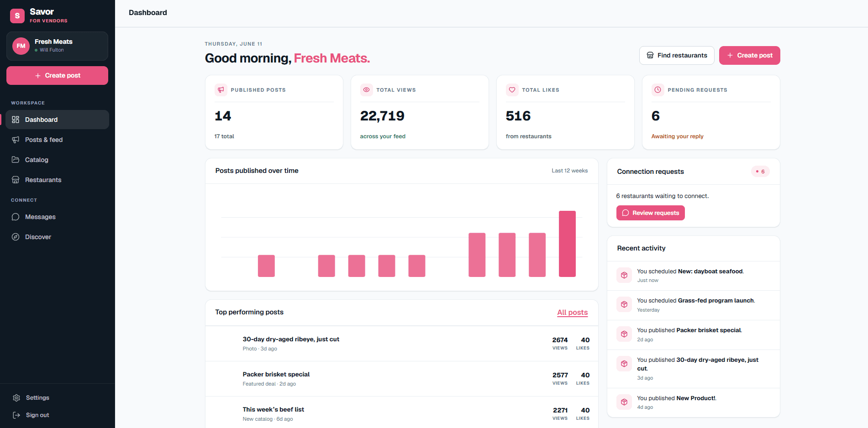Click the 'across your feed' caption
The width and height of the screenshot is (868, 428).
pyautogui.click(x=383, y=136)
